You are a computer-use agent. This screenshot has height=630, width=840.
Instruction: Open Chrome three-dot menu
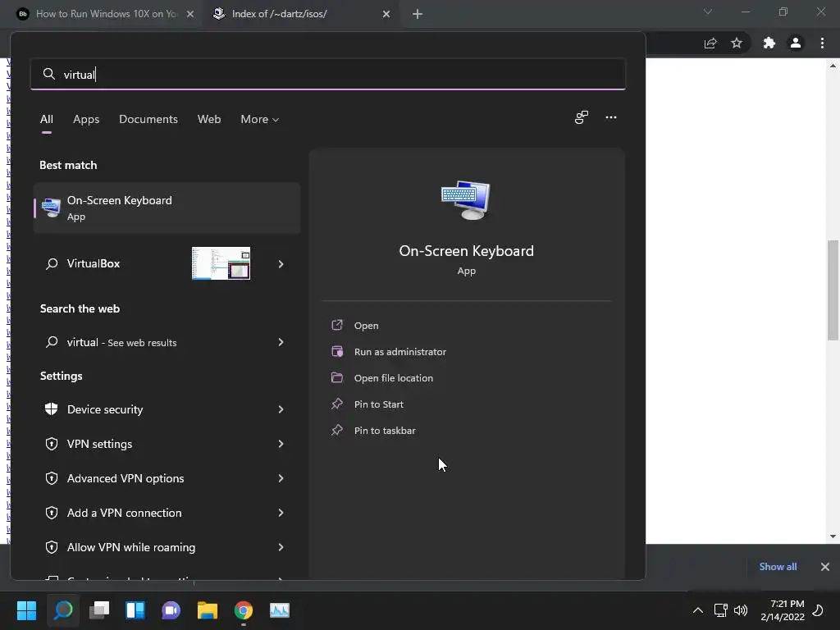click(x=822, y=43)
